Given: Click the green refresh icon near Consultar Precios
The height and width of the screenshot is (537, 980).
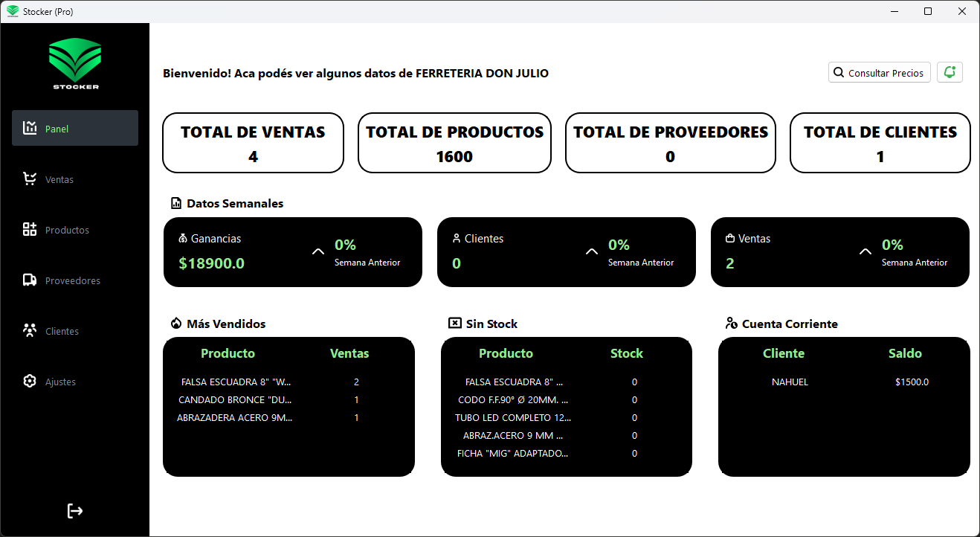Looking at the screenshot, I should coord(950,71).
